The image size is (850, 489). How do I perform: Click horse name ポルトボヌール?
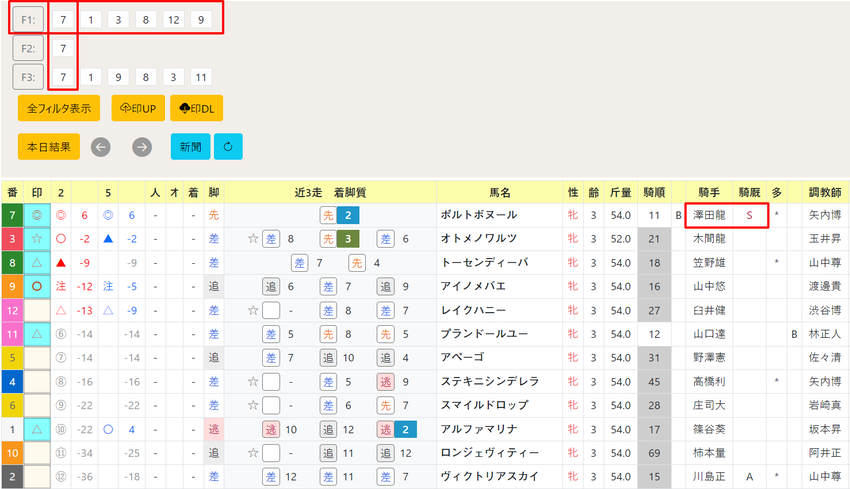click(x=479, y=215)
